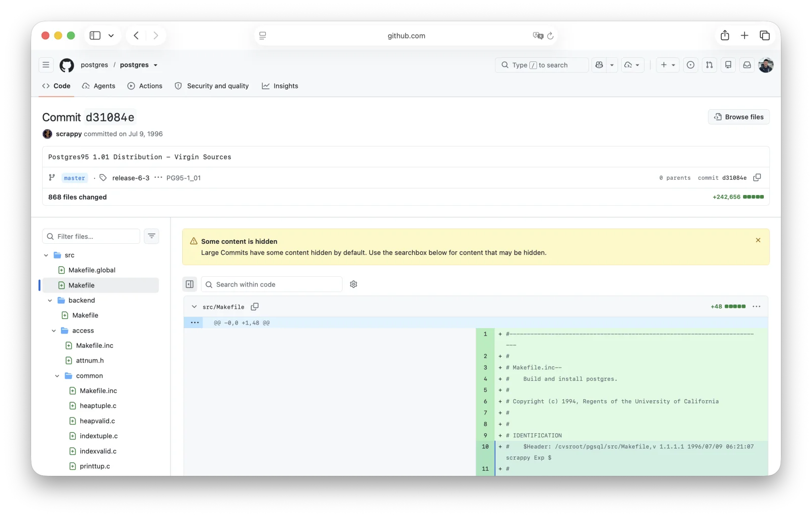Open the file tree filter options
812x517 pixels.
tap(152, 236)
